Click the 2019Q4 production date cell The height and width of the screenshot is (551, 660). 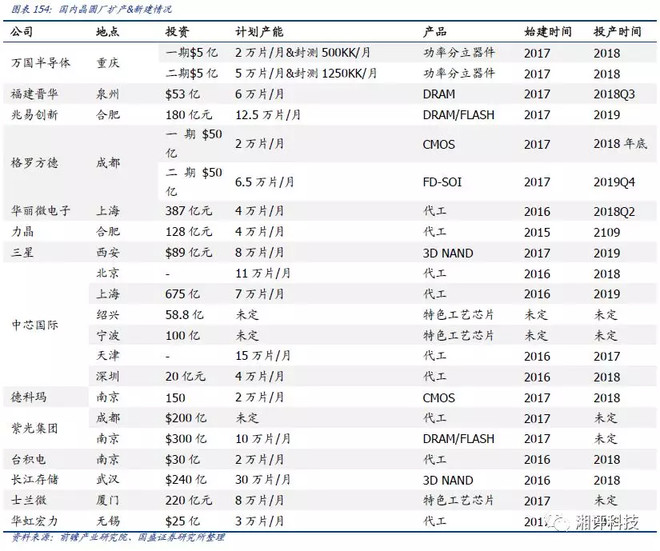[614, 182]
